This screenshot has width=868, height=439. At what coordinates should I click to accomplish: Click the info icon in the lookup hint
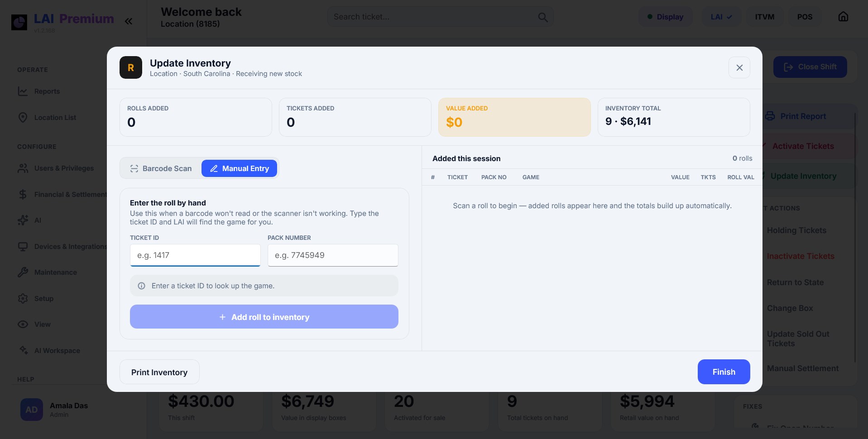[x=142, y=286]
